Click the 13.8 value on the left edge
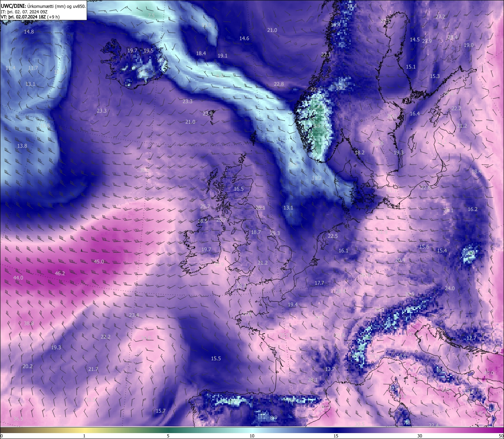504x439 pixels. click(22, 146)
